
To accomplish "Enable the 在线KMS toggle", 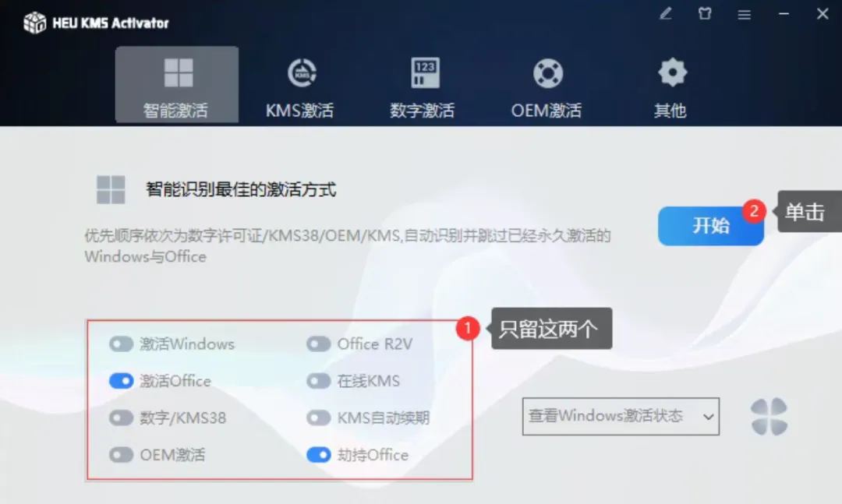I will (x=319, y=381).
